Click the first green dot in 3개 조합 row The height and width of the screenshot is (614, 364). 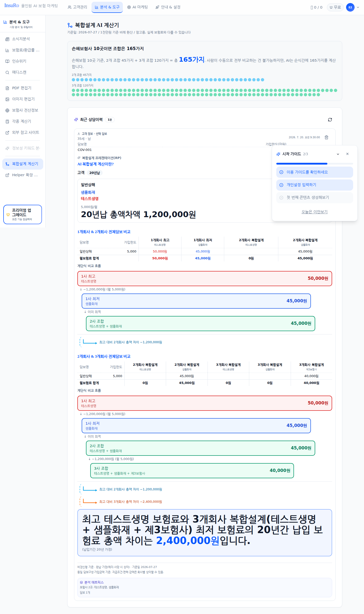click(x=74, y=90)
